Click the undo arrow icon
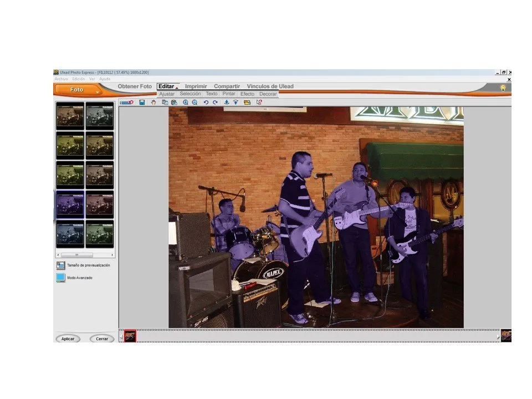 click(206, 103)
